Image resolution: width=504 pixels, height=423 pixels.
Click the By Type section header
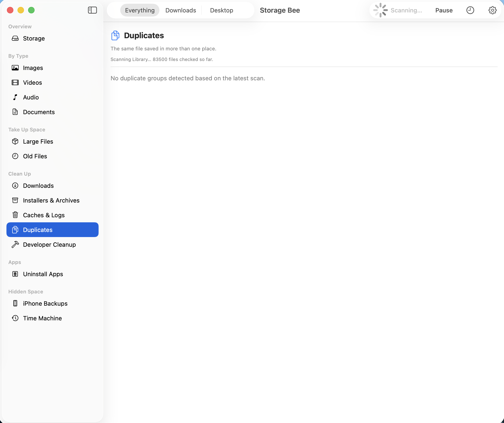(x=18, y=56)
